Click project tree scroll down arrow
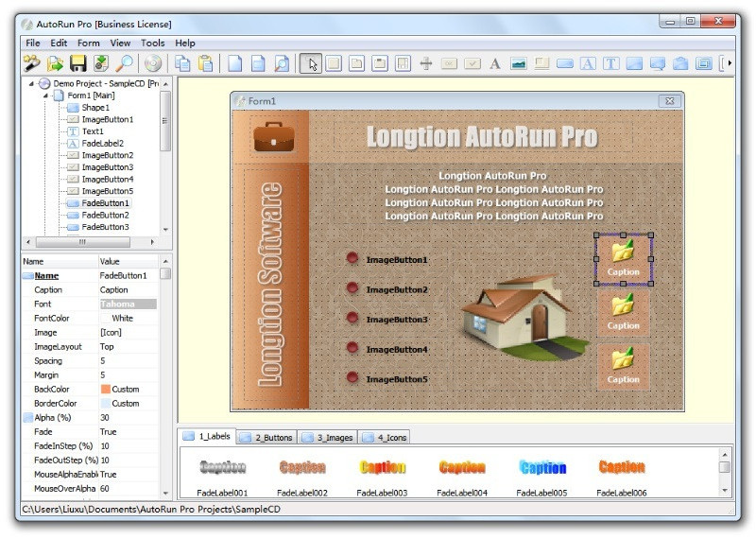Viewport: 756px width, 539px height. click(x=165, y=230)
